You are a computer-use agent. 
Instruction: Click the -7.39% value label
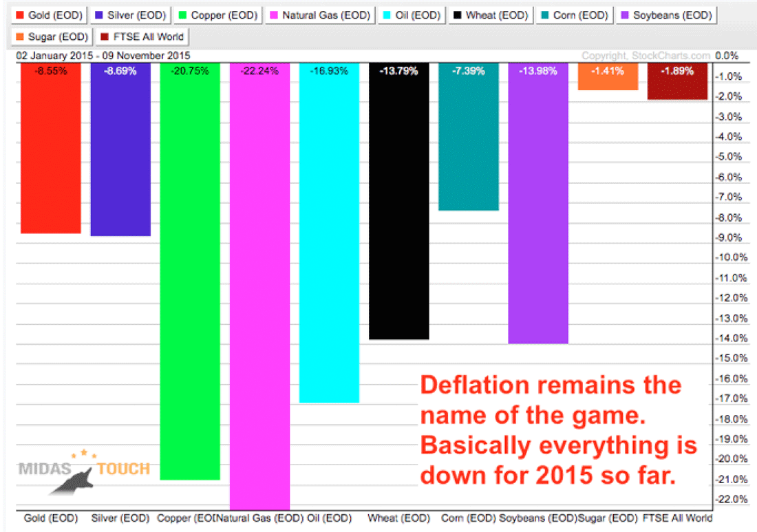tap(468, 71)
